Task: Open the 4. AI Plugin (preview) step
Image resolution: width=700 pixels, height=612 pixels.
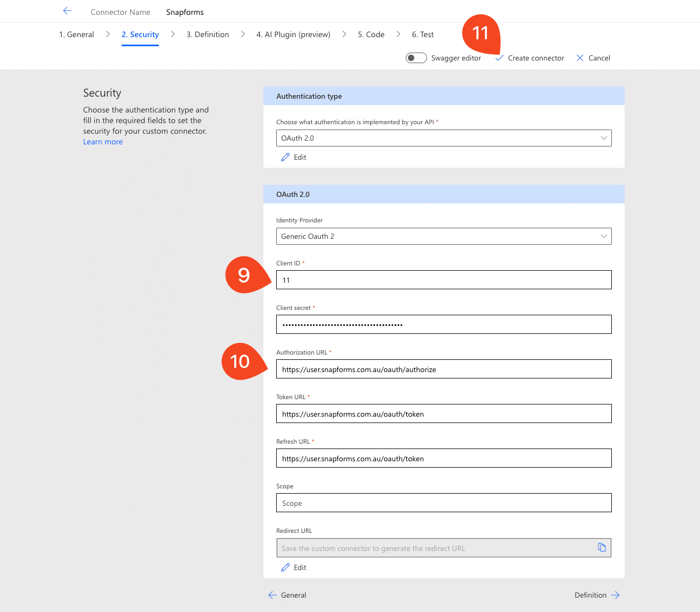Action: [x=293, y=35]
